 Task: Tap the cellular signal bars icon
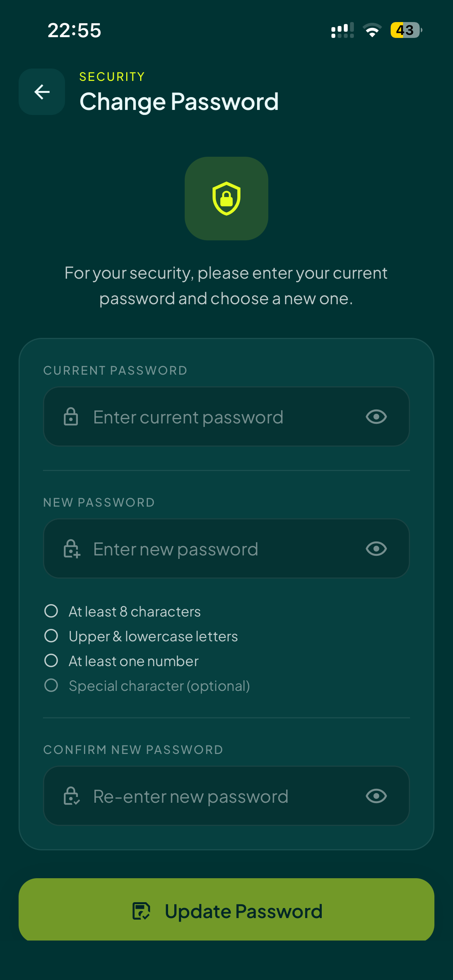click(343, 30)
